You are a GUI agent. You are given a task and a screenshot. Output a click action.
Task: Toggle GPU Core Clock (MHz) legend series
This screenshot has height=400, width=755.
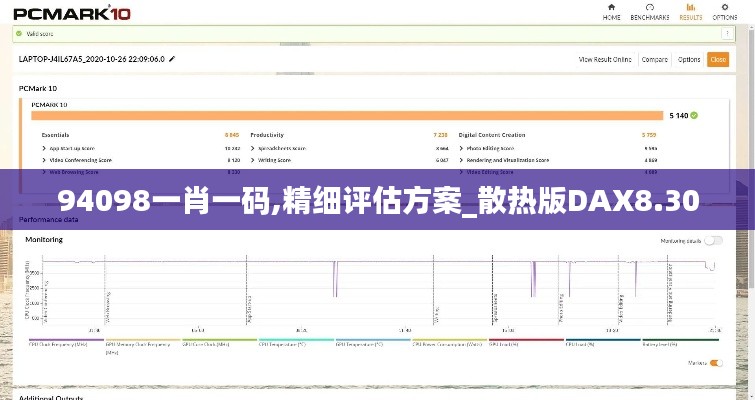220,342
